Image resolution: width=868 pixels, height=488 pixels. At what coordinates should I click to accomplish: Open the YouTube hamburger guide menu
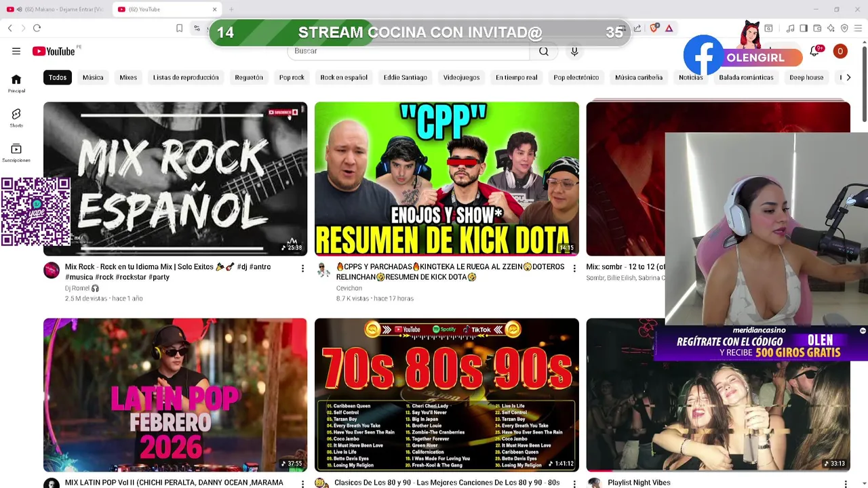[x=16, y=51]
